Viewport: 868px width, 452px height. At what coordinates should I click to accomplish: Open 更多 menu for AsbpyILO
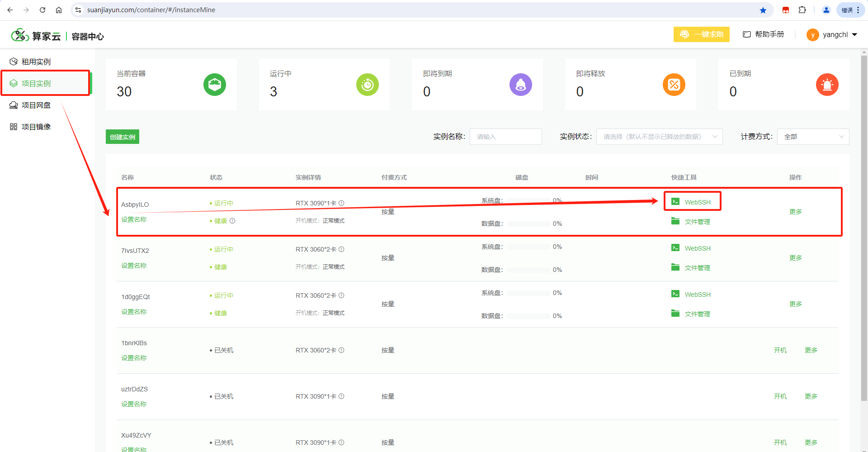796,212
